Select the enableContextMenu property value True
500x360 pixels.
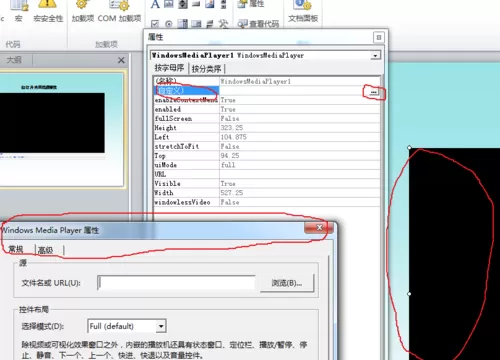point(228,100)
